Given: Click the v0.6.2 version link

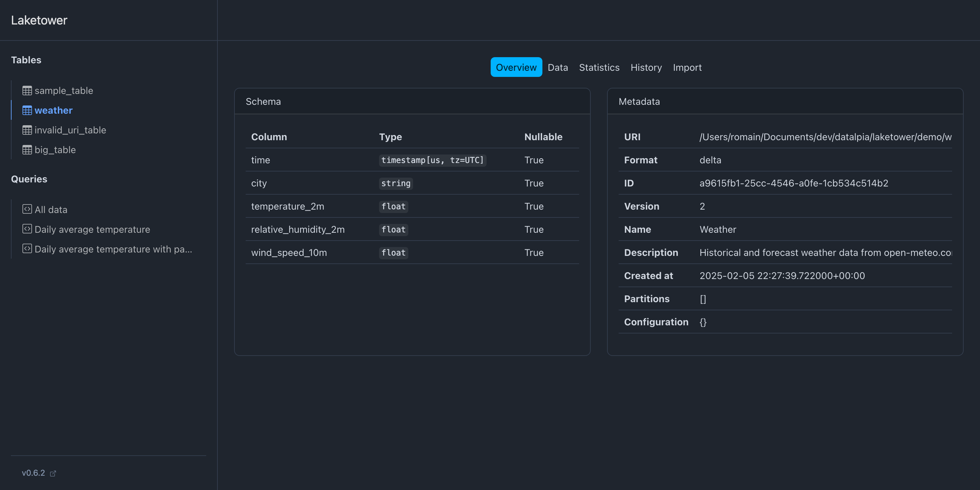Looking at the screenshot, I should pyautogui.click(x=33, y=473).
